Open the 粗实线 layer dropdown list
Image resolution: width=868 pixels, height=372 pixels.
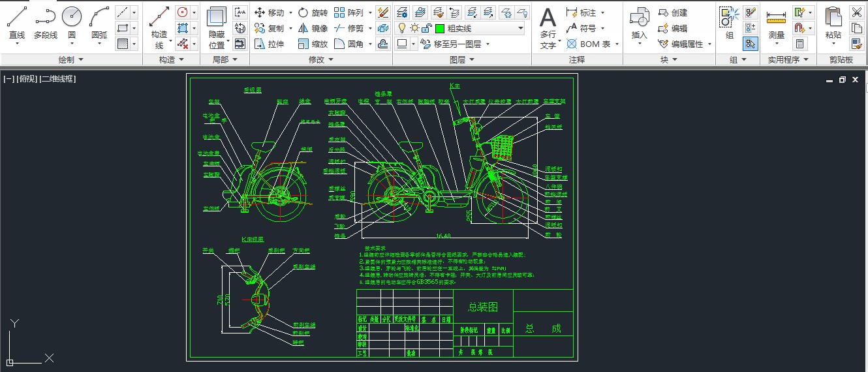click(x=520, y=28)
